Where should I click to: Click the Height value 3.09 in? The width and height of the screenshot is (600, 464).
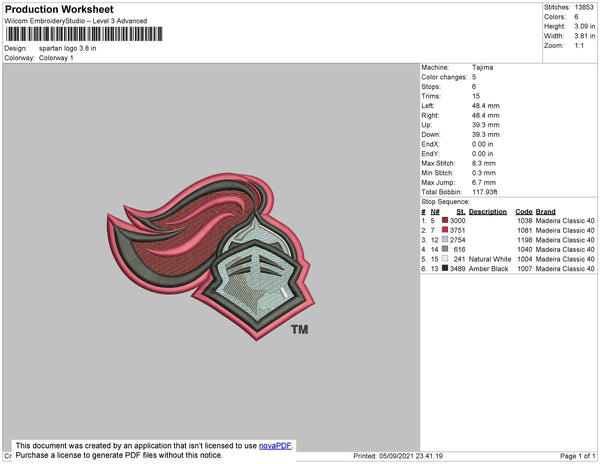[585, 26]
